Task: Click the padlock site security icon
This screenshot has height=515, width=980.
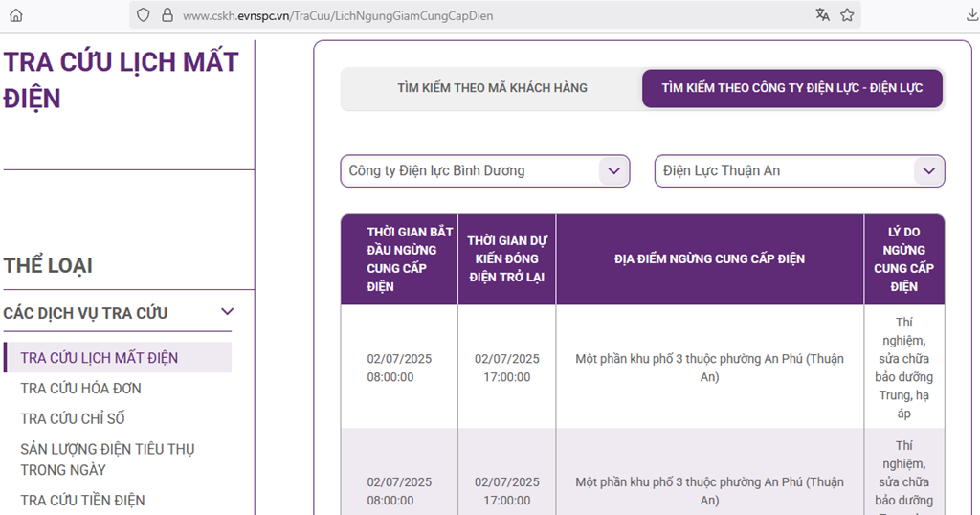Action: pyautogui.click(x=167, y=15)
